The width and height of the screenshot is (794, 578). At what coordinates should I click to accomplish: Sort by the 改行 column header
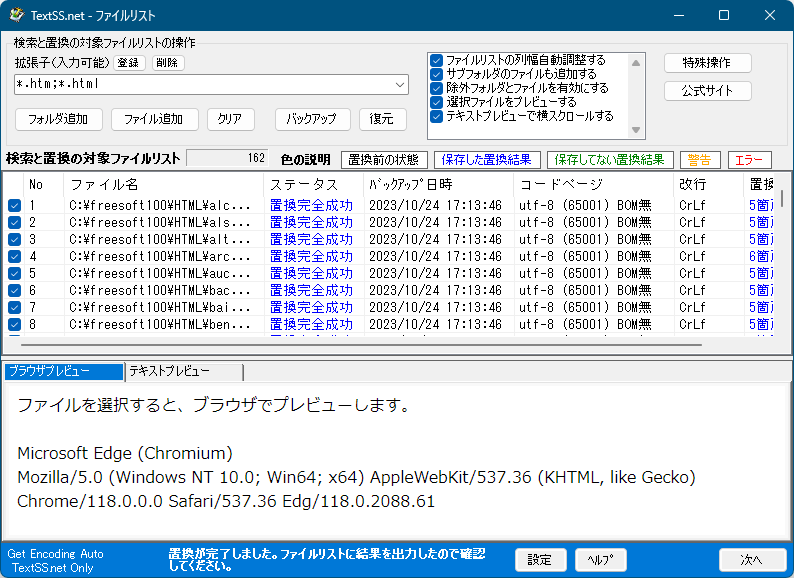(x=709, y=185)
